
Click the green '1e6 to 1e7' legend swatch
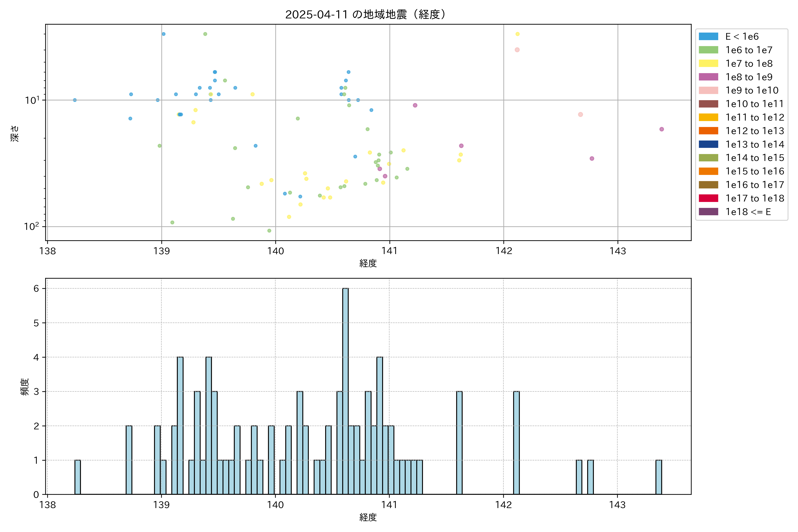coord(708,50)
